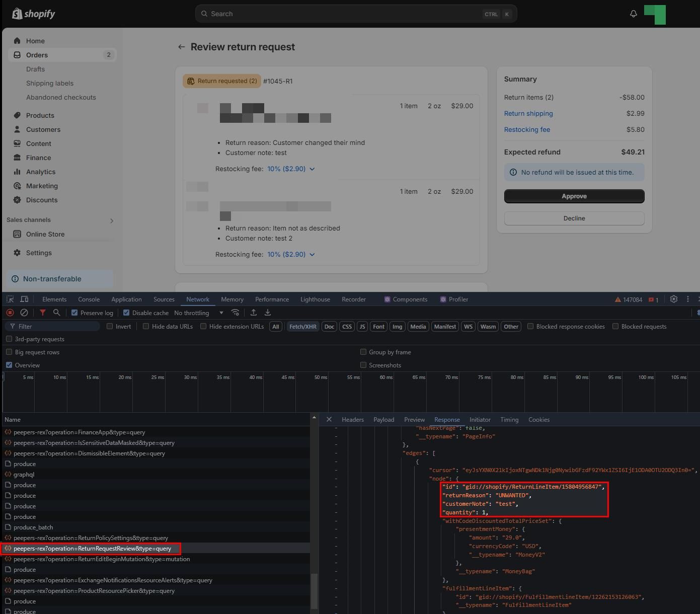700x614 pixels.
Task: Open DevTools settings gear
Action: pos(674,299)
